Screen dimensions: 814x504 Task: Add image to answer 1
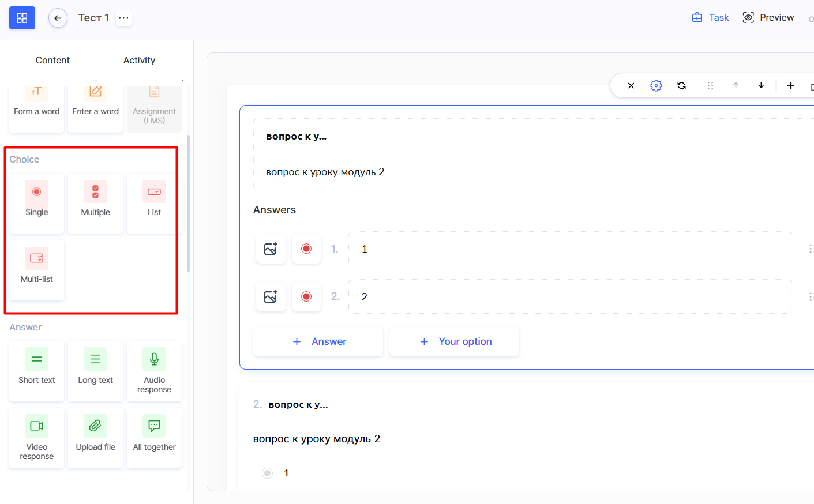pos(271,249)
